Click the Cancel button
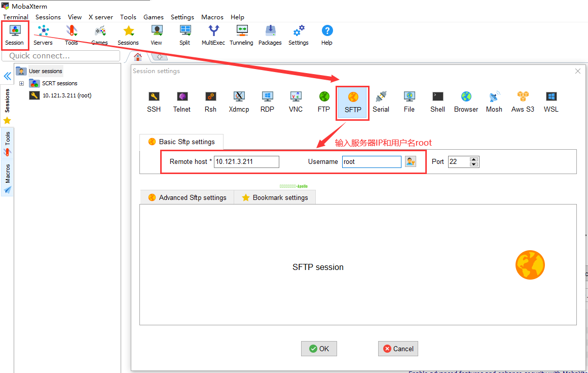This screenshot has width=588, height=373. pos(398,349)
